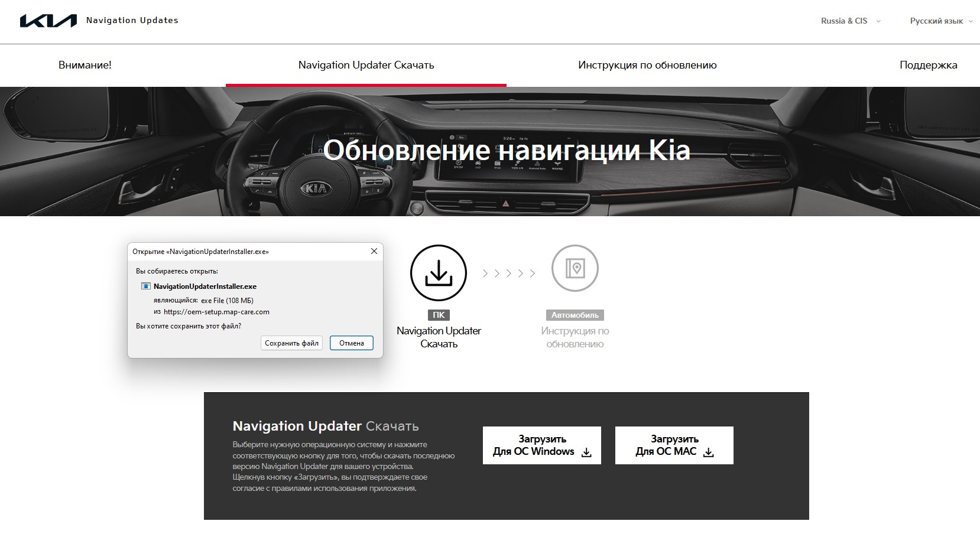Close the NavigationUpdaterInstaller.exe dialog

pyautogui.click(x=374, y=251)
